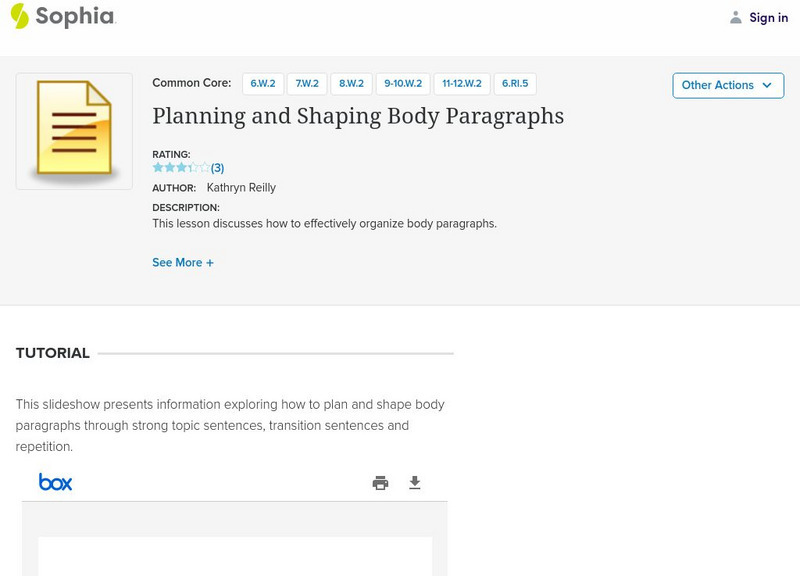Click the print icon in Box viewer
This screenshot has height=576, width=800.
(380, 483)
